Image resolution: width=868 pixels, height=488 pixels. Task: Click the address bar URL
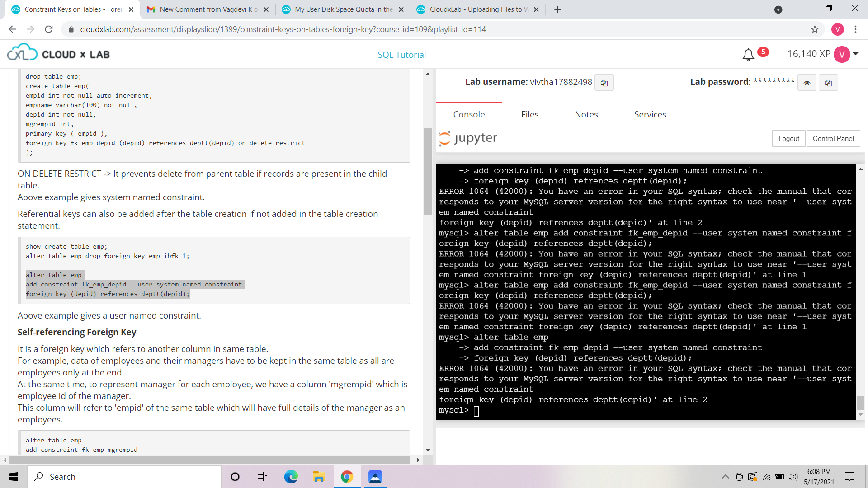coord(283,29)
